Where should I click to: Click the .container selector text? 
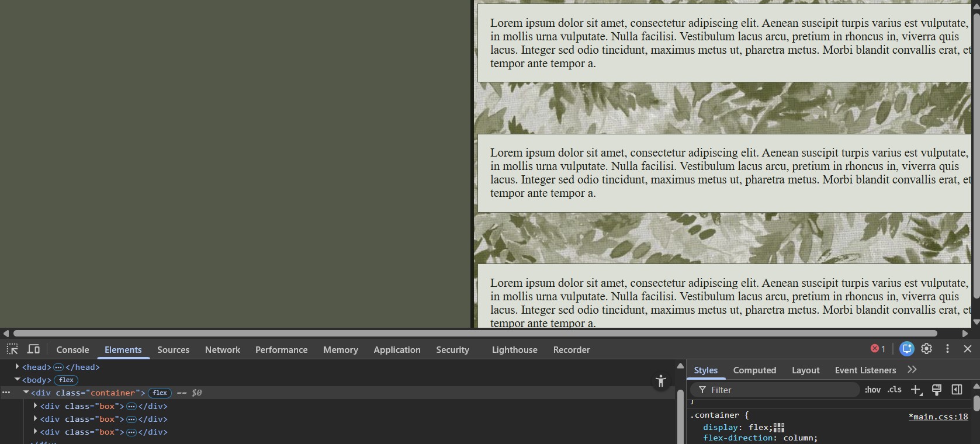pos(715,415)
